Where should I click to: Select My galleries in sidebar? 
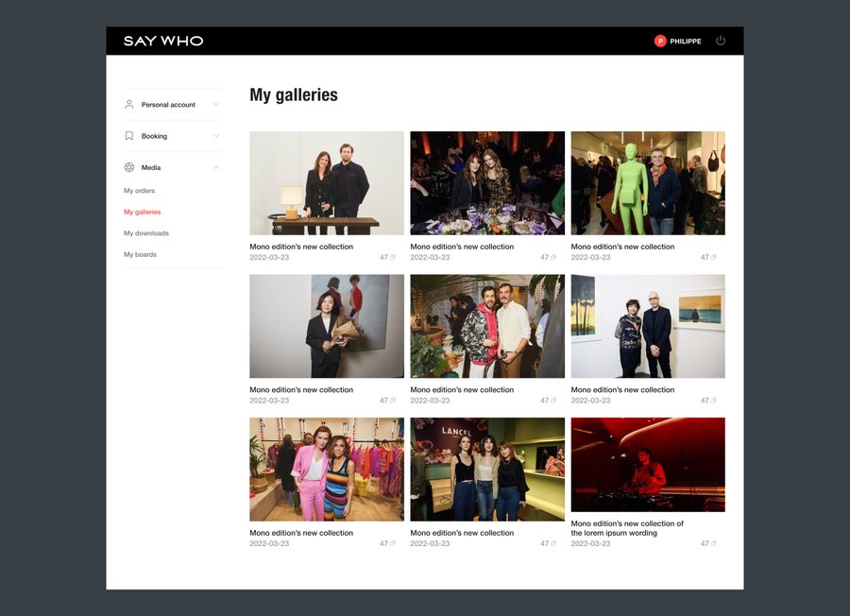(142, 212)
